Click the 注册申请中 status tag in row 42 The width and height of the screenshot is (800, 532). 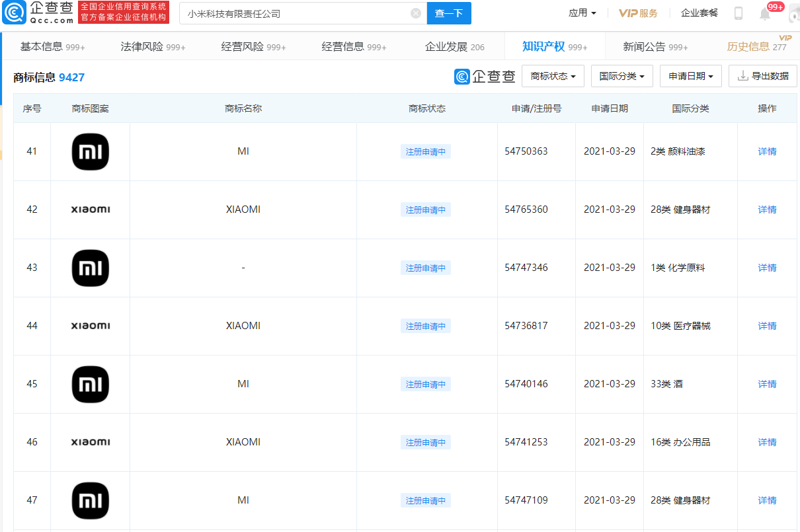click(426, 209)
